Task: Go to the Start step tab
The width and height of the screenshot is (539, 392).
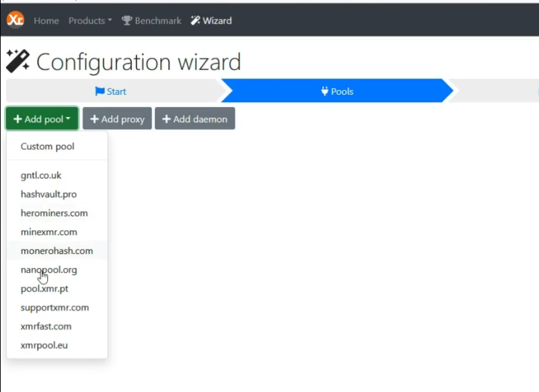Action: click(x=110, y=91)
